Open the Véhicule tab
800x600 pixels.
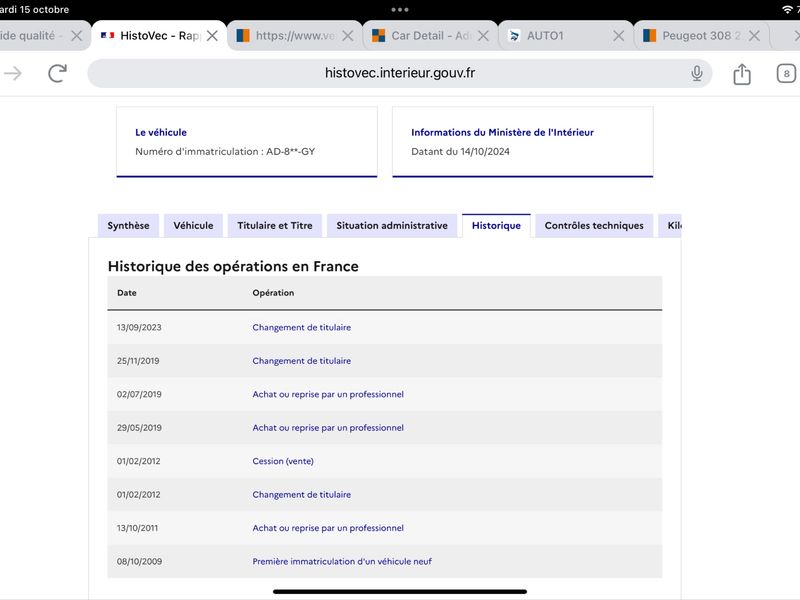pos(193,226)
